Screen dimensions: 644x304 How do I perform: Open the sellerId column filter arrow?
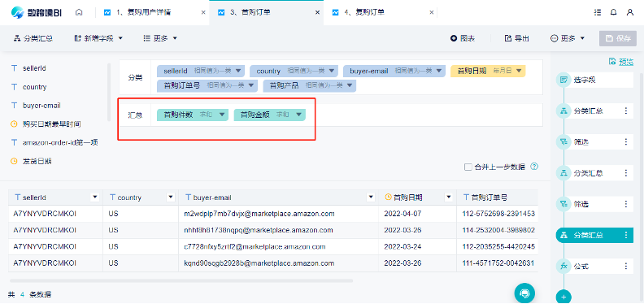tap(95, 198)
